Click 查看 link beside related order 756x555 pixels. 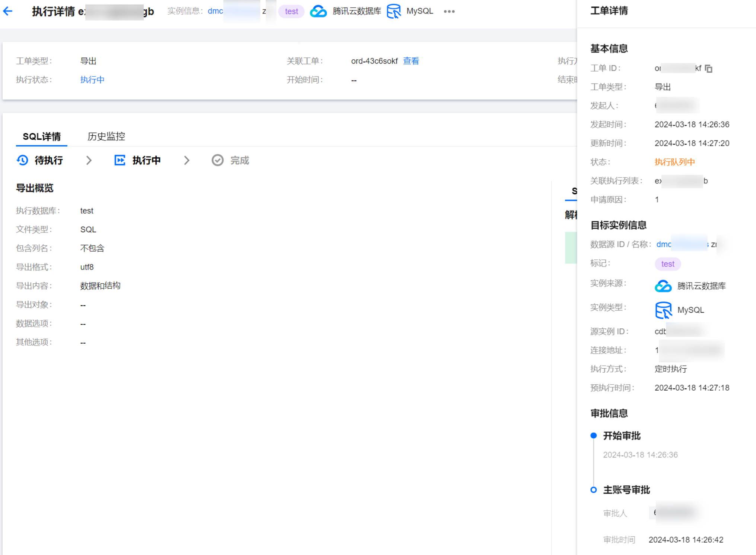coord(411,61)
